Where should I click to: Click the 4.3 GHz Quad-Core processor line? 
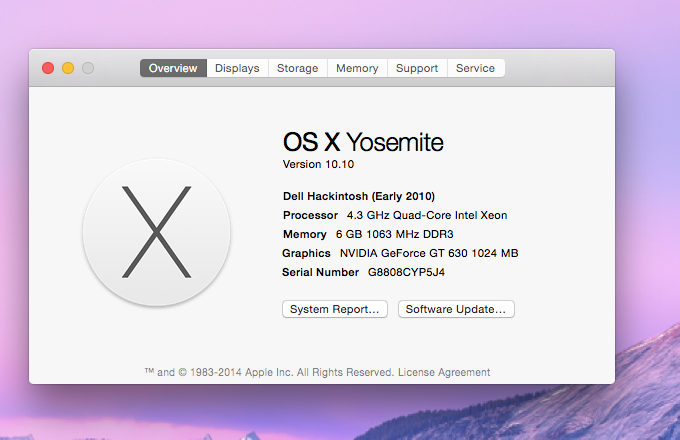(x=427, y=215)
